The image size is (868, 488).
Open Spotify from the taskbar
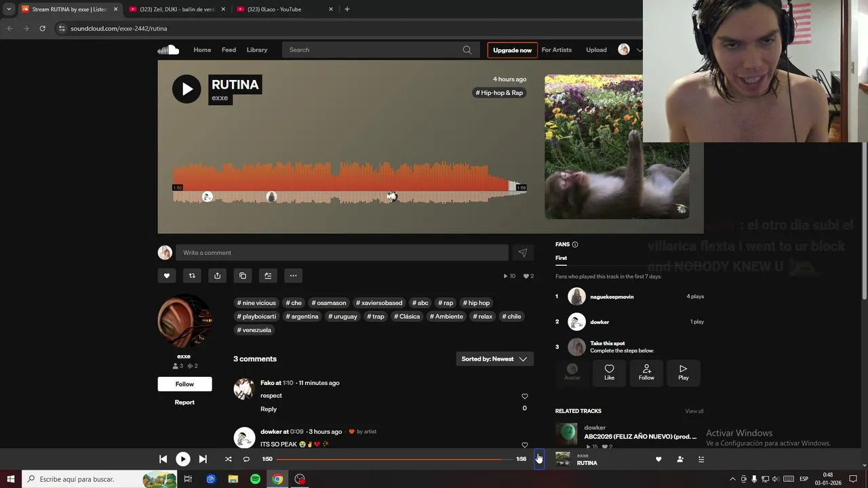click(255, 479)
